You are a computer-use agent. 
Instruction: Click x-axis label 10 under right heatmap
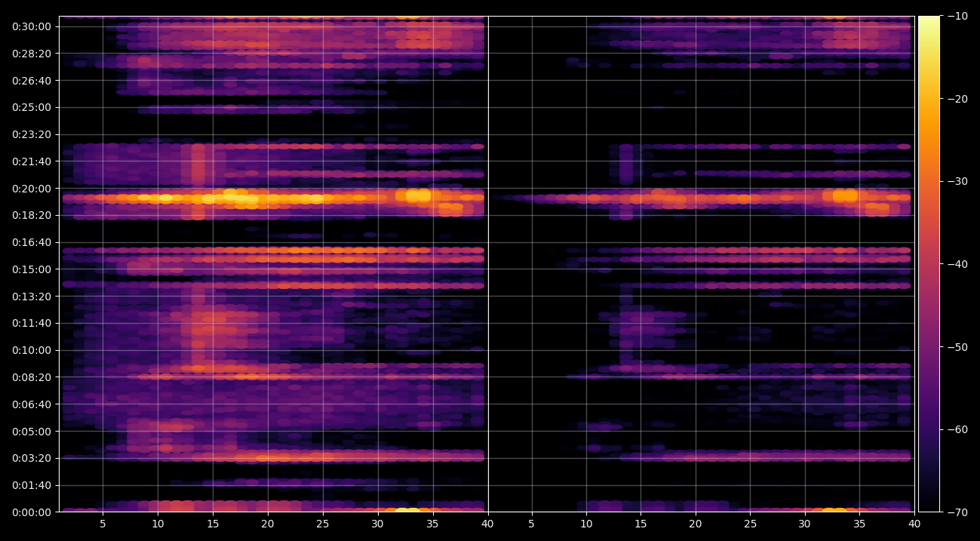[586, 524]
